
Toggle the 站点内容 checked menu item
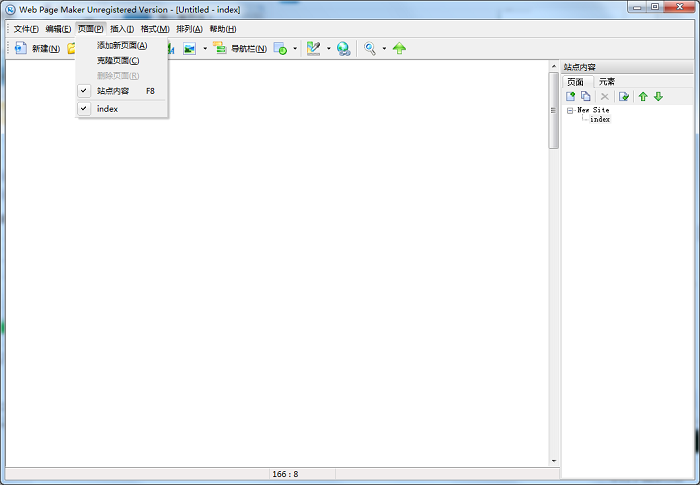point(113,91)
